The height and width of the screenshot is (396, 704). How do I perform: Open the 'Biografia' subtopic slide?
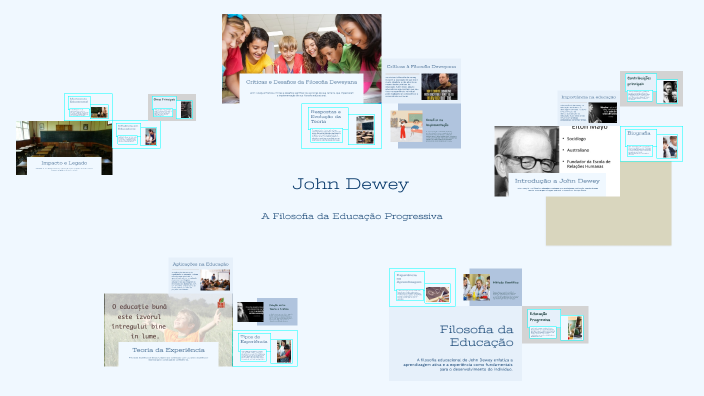651,144
